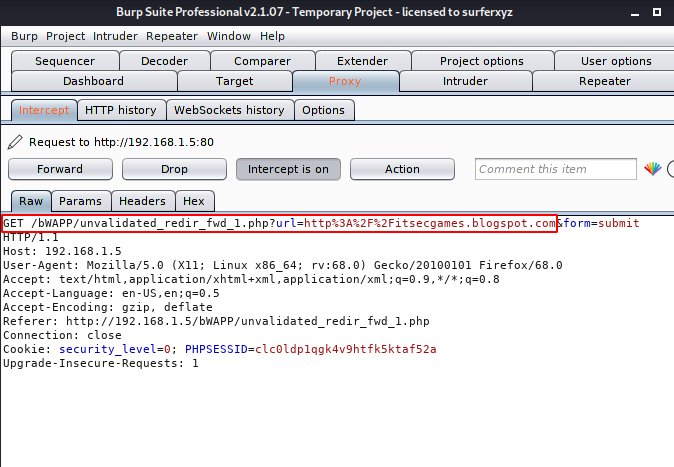The image size is (674, 467).
Task: Drop the intercepted request
Action: [x=174, y=169]
